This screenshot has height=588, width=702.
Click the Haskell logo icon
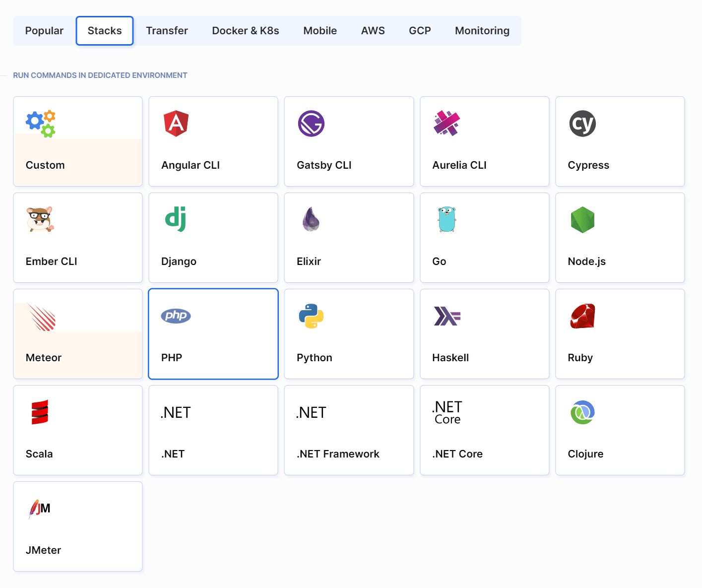447,316
